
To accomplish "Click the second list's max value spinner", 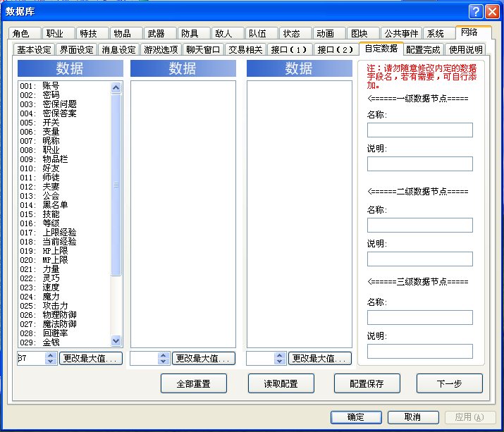I will [x=164, y=358].
